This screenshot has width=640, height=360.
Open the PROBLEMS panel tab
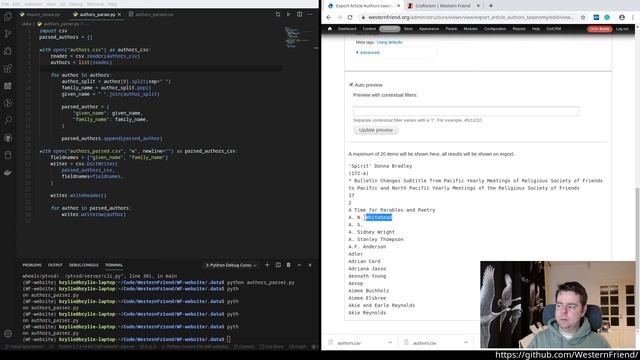pos(32,265)
